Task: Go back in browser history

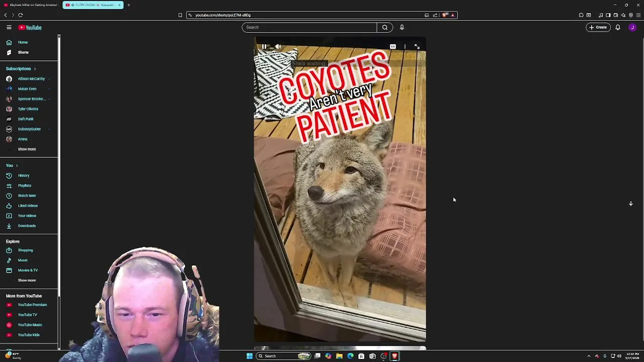Action: coord(6,15)
